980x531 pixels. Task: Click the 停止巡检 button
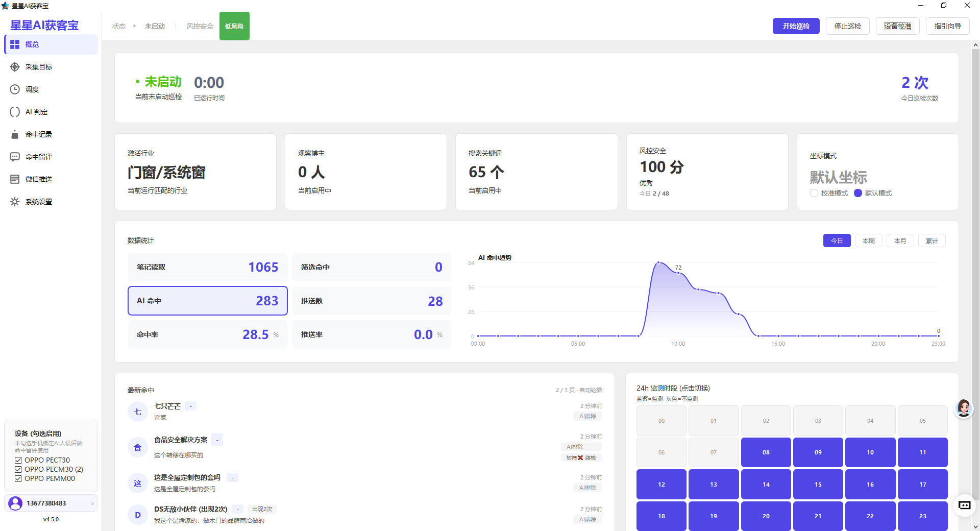tap(847, 26)
